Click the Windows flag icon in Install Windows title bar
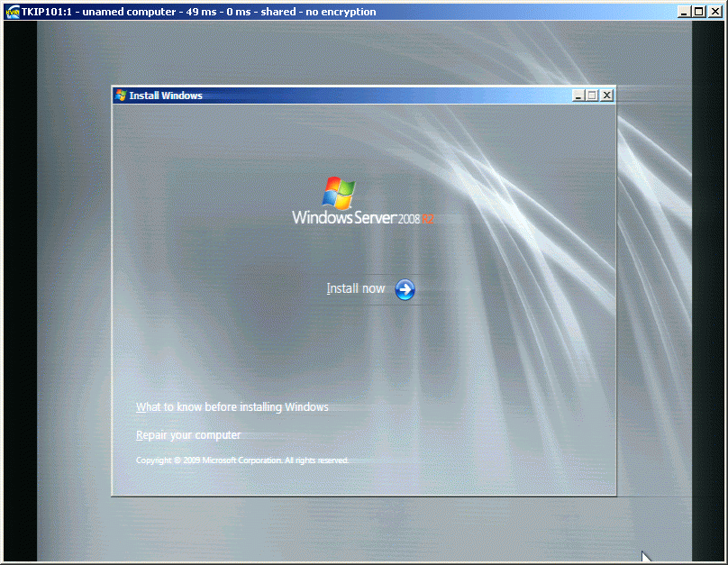 [x=121, y=96]
